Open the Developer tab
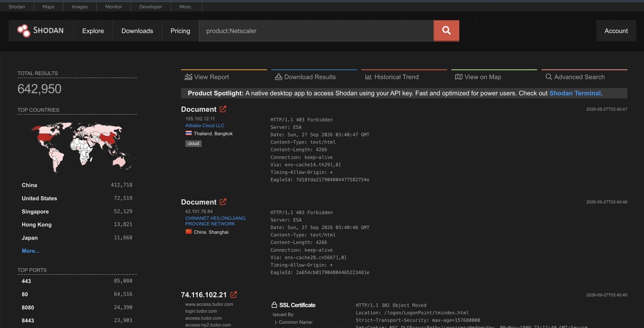644x328 pixels. [151, 6]
